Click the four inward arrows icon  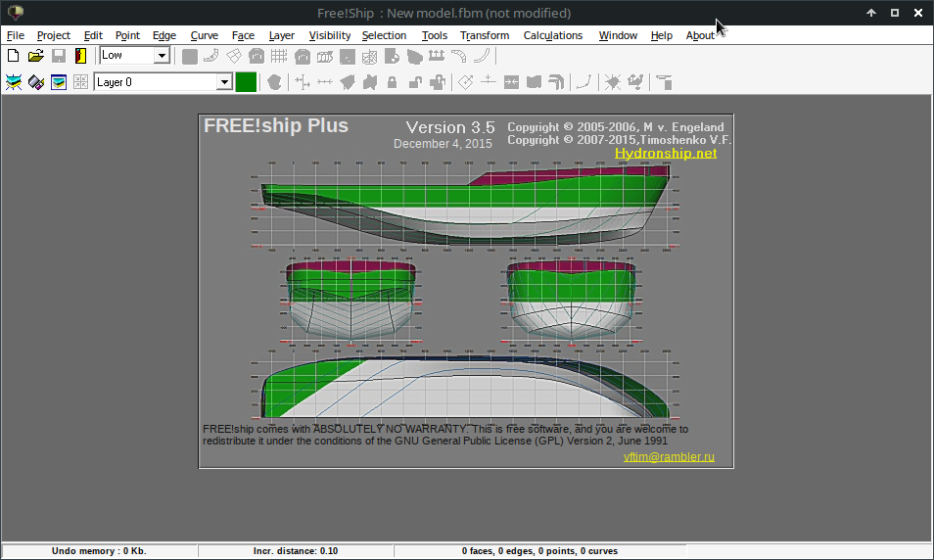tap(80, 82)
